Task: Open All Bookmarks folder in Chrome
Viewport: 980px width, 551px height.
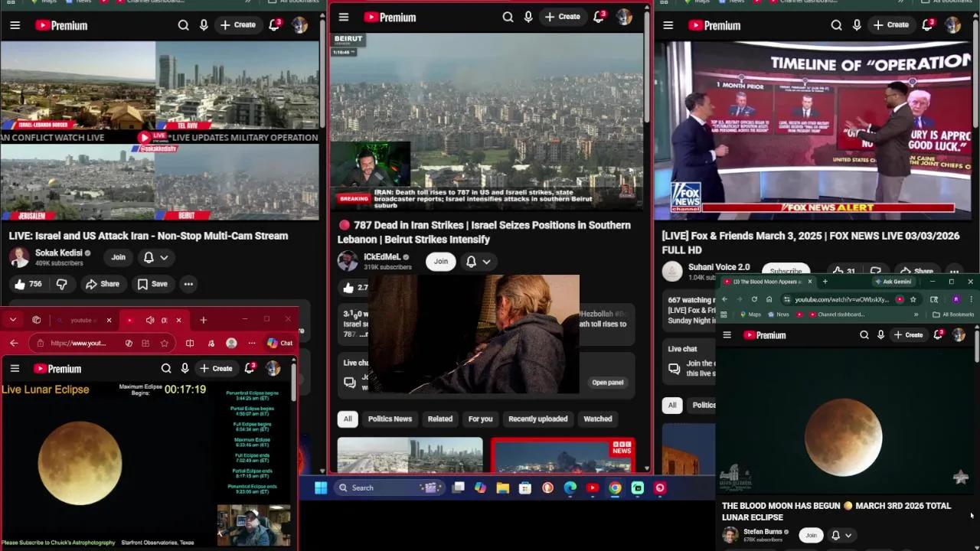Action: [953, 315]
